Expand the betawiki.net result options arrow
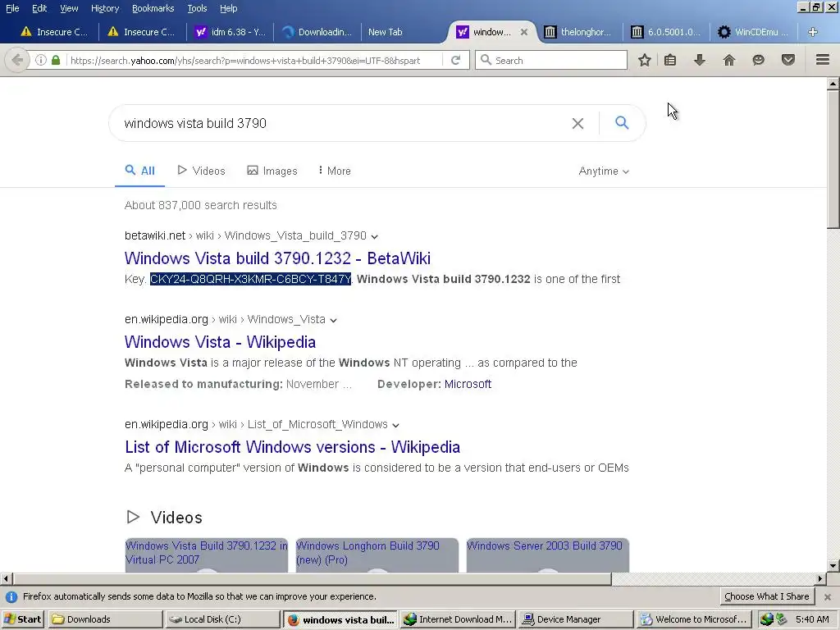Screen dimensions: 840x630 374,236
